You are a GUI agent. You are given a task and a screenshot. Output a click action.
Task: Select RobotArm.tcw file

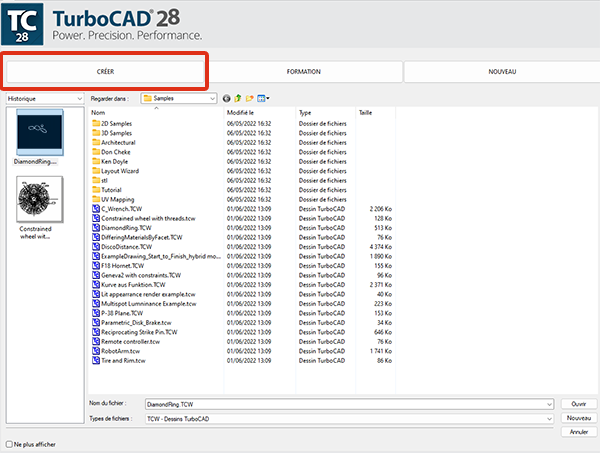tap(116, 351)
